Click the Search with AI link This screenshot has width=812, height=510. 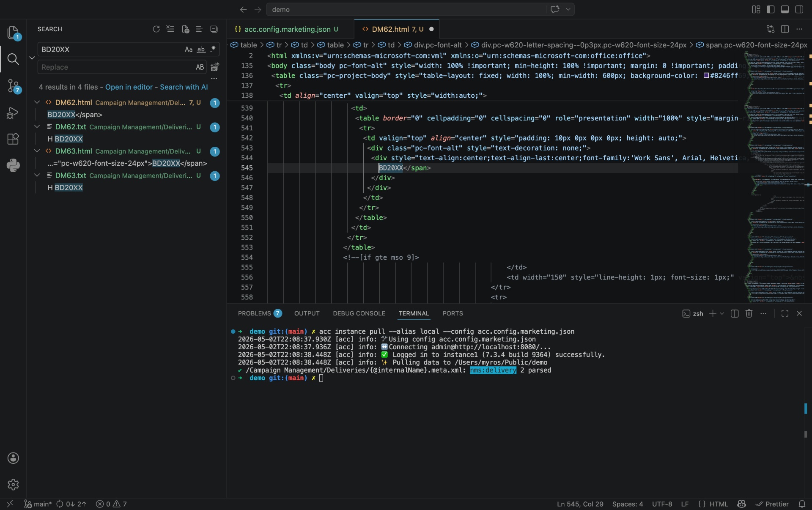184,87
